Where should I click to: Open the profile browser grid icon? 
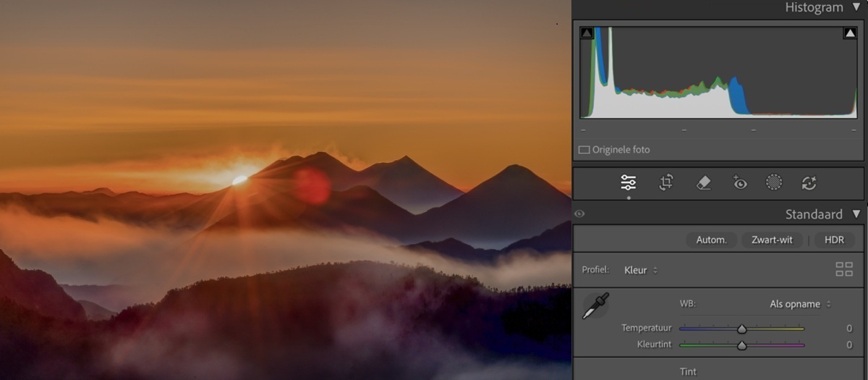click(x=843, y=270)
